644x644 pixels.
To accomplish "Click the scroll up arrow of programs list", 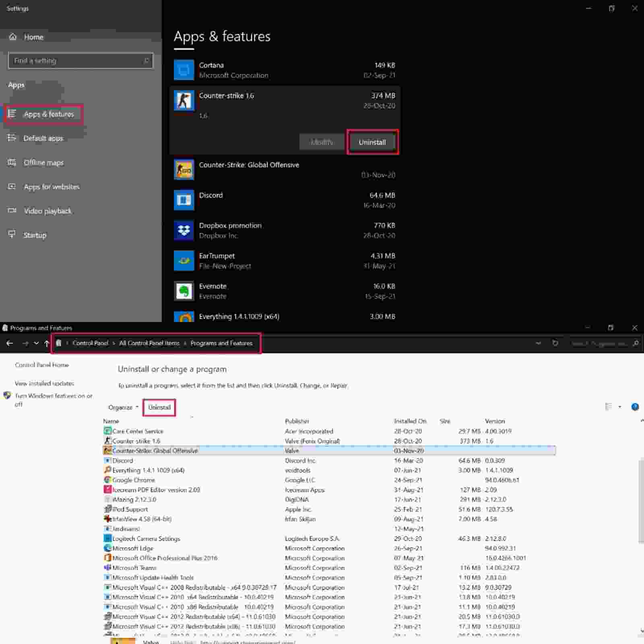I will coord(642,421).
